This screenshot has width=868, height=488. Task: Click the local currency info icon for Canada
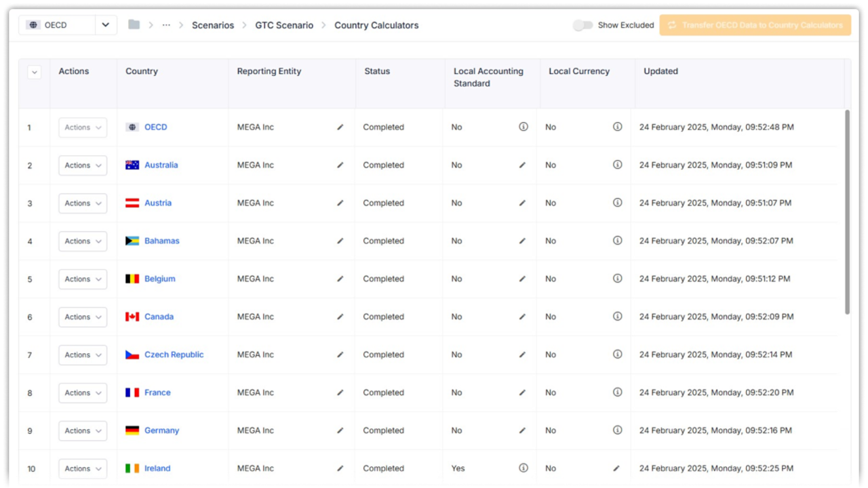point(617,317)
